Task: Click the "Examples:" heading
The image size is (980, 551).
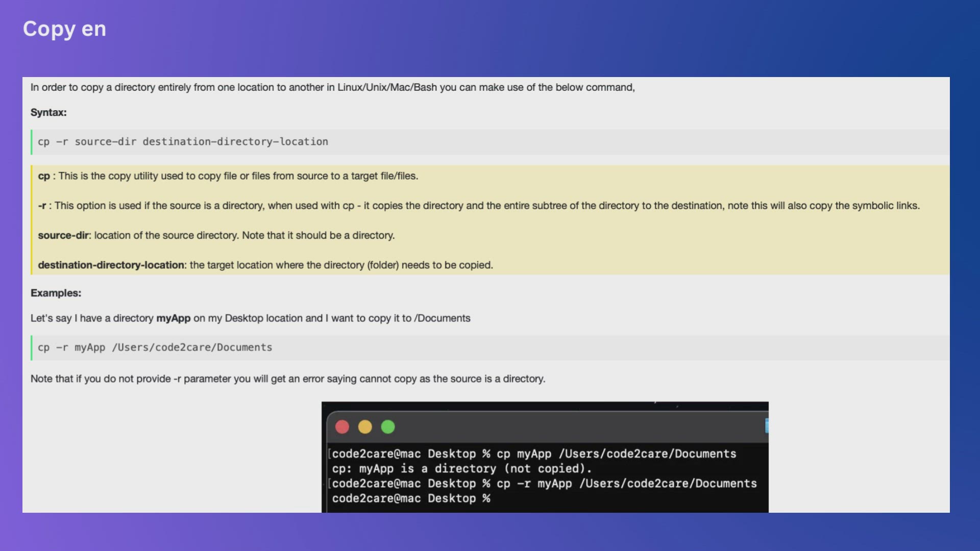Action: point(56,293)
